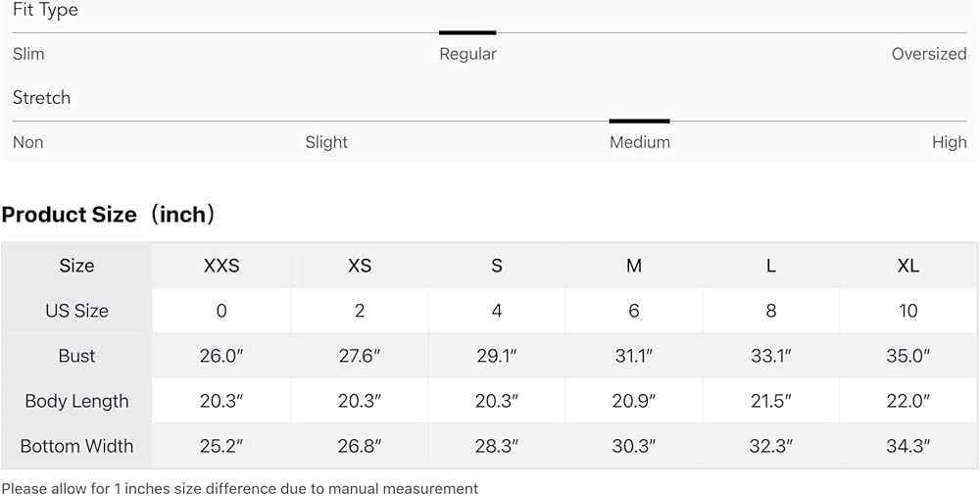The width and height of the screenshot is (980, 496).
Task: Click the Slight stretch label
Action: [x=326, y=142]
